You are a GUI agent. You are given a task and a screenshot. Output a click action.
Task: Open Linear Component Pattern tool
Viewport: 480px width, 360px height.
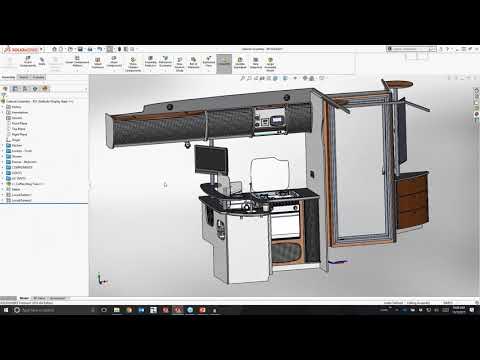(77, 61)
